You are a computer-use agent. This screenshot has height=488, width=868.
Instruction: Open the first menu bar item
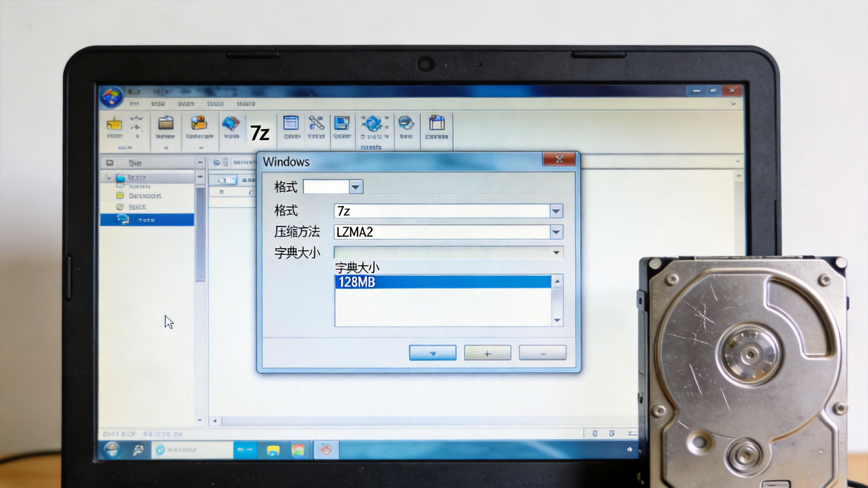[134, 104]
